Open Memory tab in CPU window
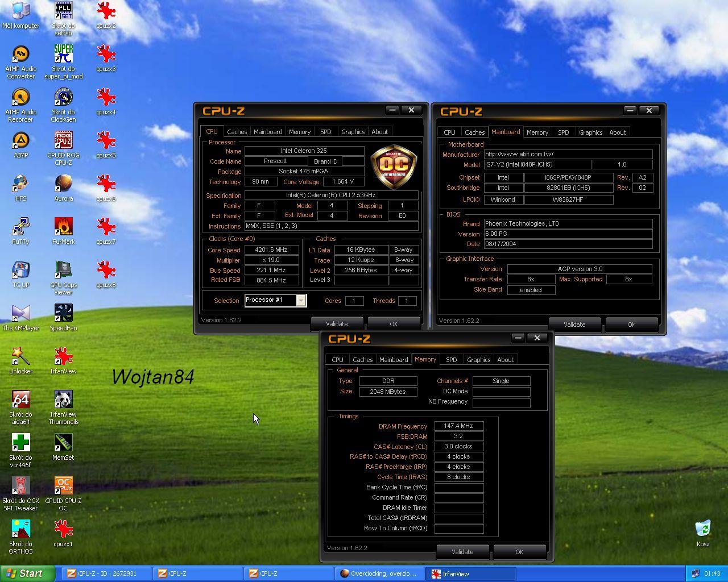The height and width of the screenshot is (582, 728). pos(300,132)
